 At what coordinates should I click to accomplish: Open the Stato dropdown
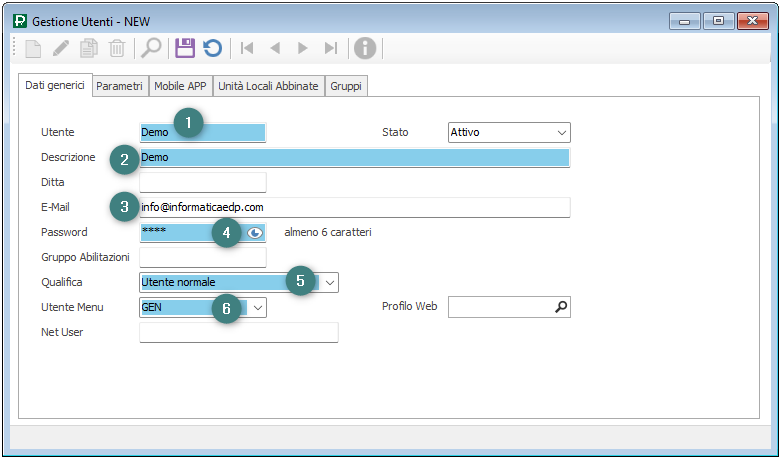click(x=561, y=132)
